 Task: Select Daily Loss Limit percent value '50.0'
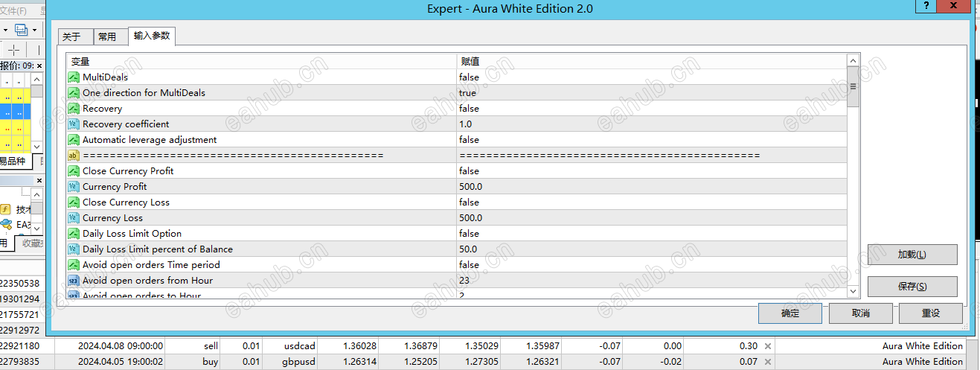(x=468, y=249)
